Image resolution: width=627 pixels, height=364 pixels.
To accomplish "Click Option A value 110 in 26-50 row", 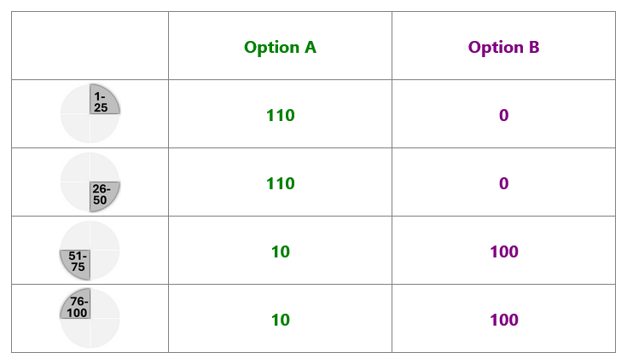I will [281, 184].
